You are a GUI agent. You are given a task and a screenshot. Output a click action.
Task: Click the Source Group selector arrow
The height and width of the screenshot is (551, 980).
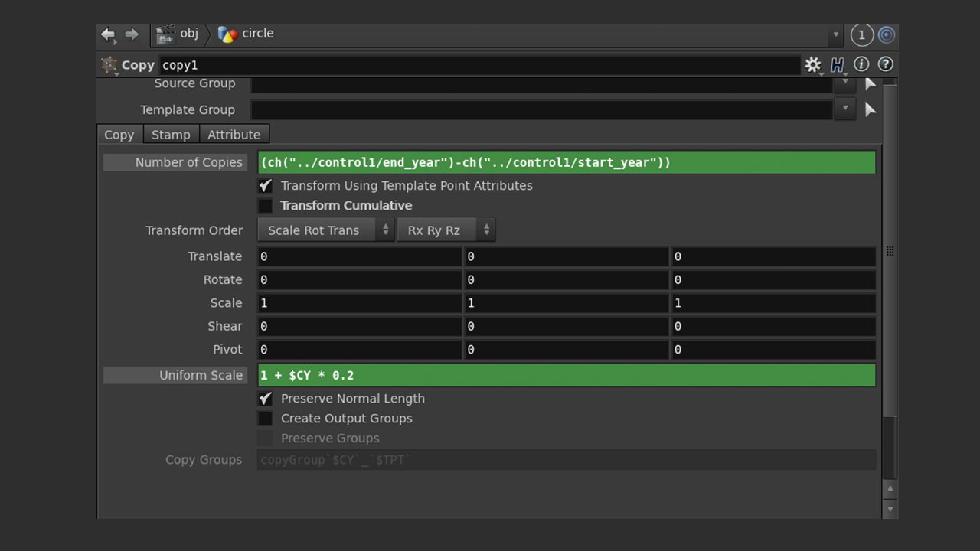tap(870, 83)
